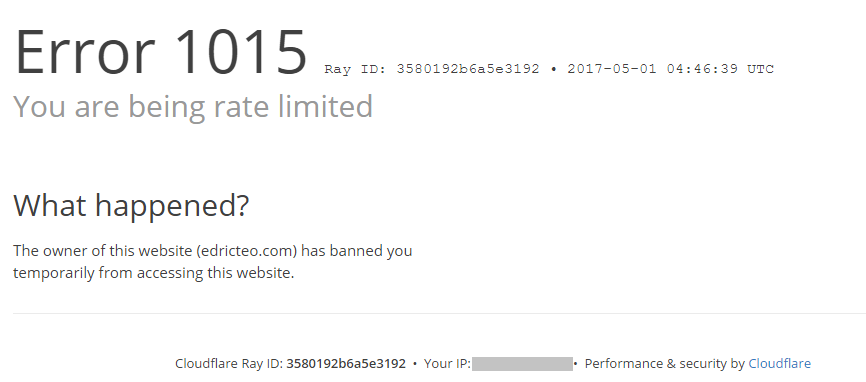Click the 'edricteo.com' domain in the paragraph
This screenshot has height=382, width=866.
[247, 251]
